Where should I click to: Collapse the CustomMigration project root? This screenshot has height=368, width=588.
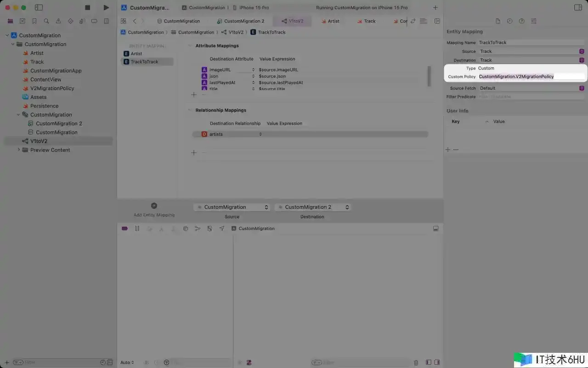pyautogui.click(x=7, y=35)
